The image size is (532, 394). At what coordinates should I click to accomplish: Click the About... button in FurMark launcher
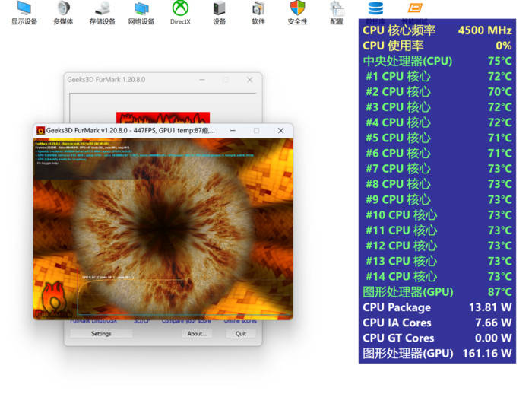197,334
